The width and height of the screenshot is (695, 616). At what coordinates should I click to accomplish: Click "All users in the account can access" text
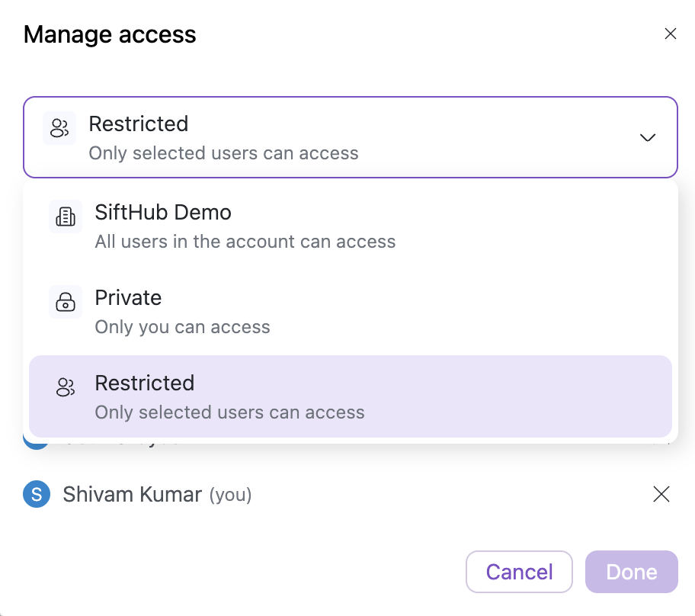(245, 242)
